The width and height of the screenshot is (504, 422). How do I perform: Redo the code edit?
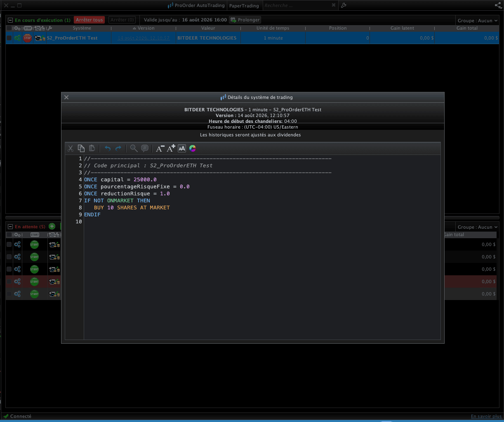click(118, 148)
